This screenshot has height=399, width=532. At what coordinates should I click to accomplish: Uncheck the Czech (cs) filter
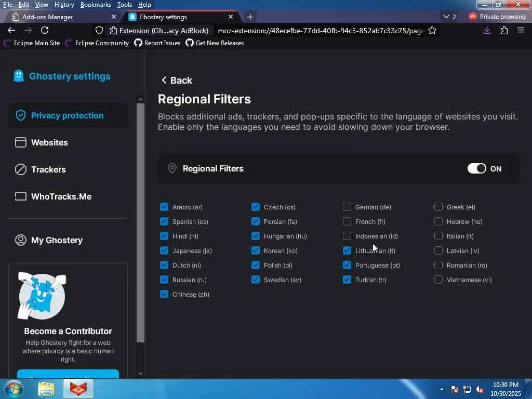[256, 207]
